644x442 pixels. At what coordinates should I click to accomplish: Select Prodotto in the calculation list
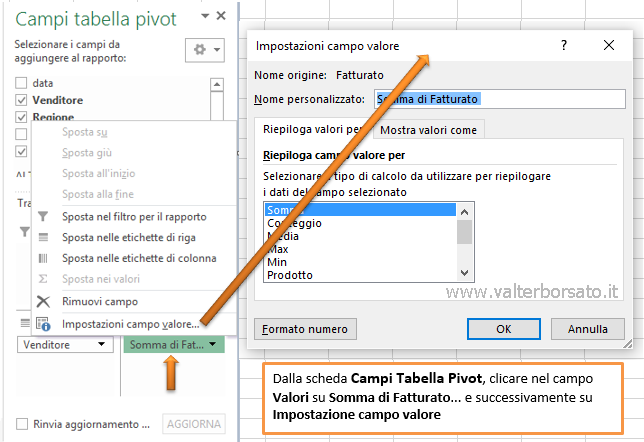360,275
